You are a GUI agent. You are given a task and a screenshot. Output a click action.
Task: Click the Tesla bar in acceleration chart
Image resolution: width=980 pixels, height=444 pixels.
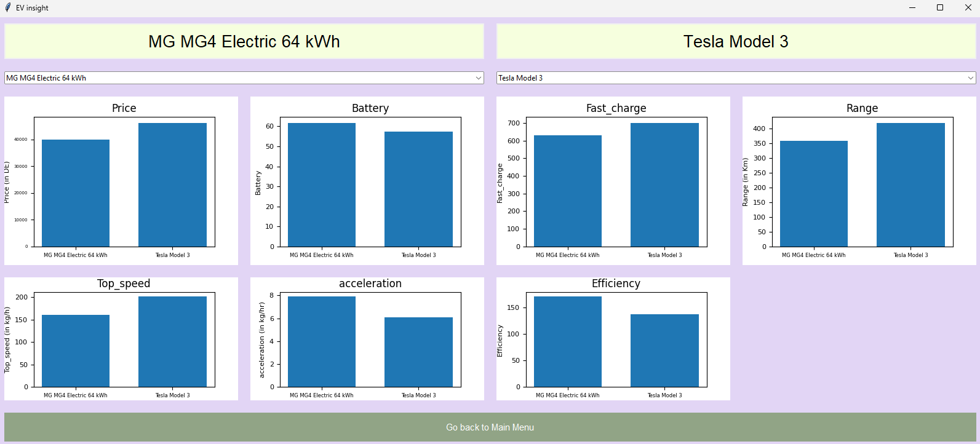[x=418, y=352]
